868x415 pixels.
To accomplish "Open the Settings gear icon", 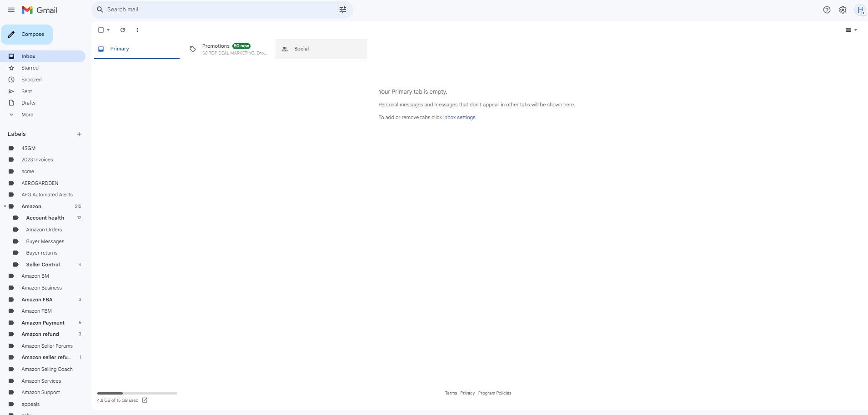I will tap(843, 10).
